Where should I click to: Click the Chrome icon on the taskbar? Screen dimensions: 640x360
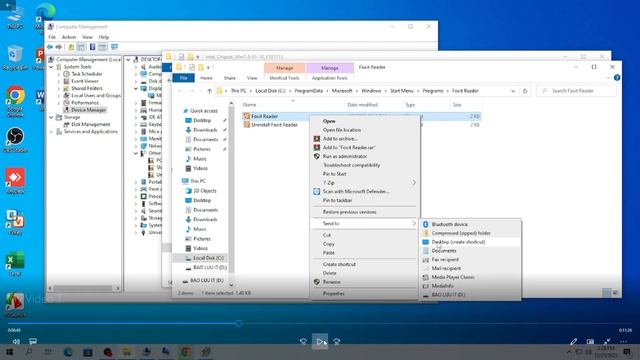pyautogui.click(x=186, y=352)
